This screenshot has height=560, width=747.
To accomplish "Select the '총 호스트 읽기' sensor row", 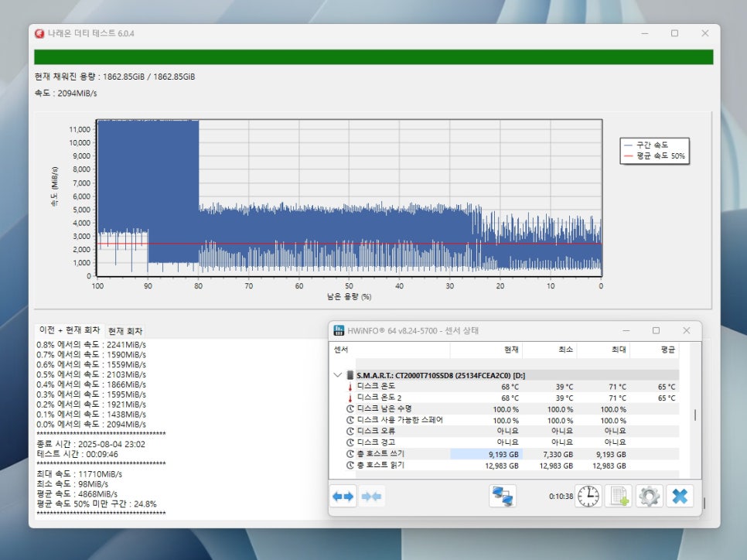I will (512, 466).
